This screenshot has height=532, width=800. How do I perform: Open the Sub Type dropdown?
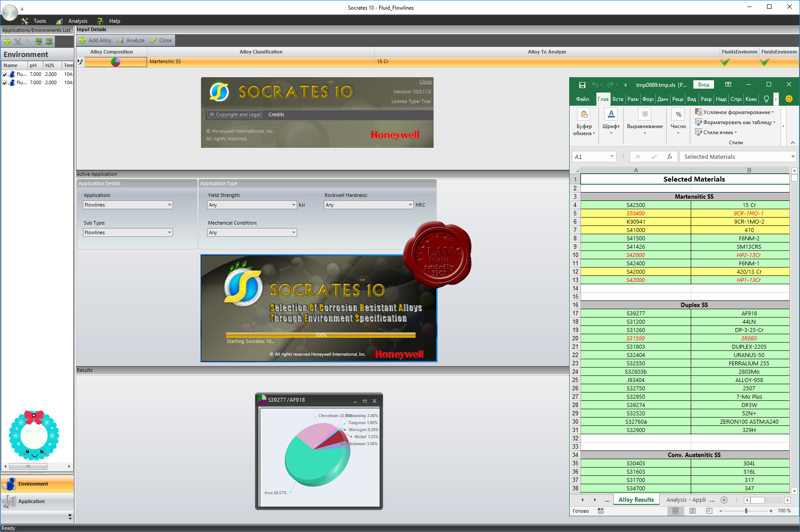click(128, 232)
